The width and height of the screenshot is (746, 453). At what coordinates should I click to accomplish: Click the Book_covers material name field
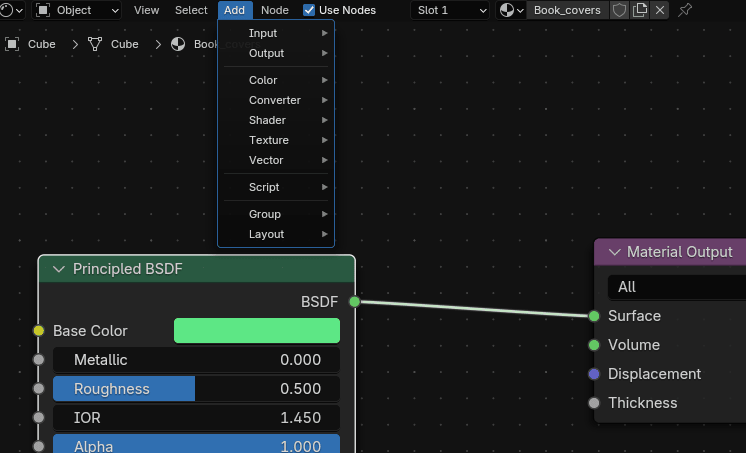pos(567,10)
